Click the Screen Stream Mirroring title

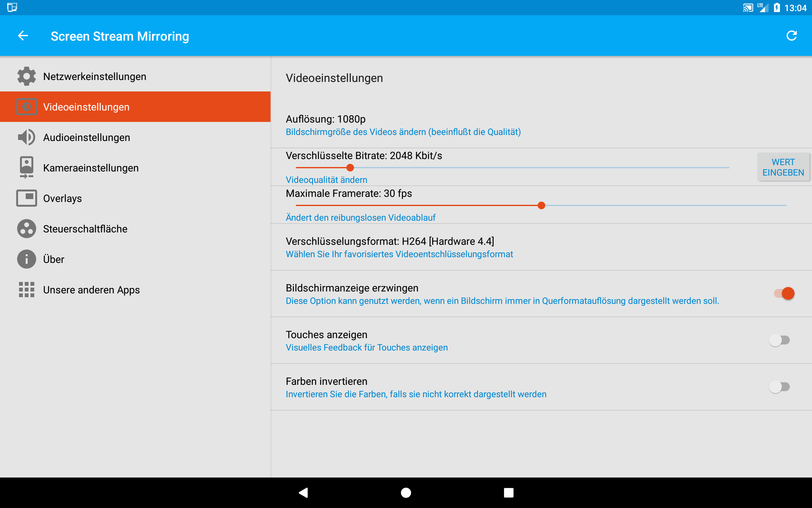tap(120, 36)
